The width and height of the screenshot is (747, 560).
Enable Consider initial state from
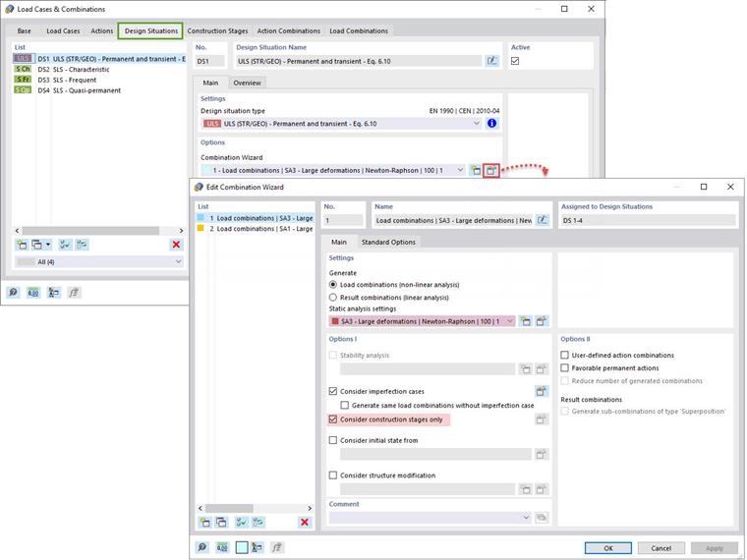tap(333, 440)
